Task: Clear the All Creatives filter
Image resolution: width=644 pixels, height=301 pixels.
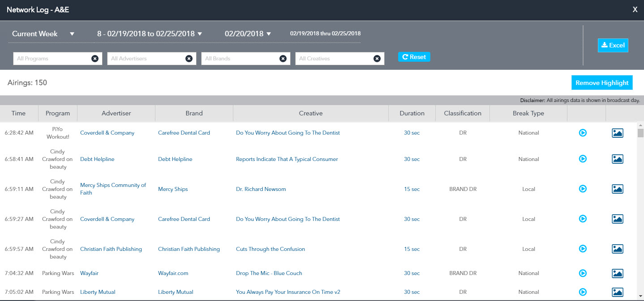Action: (377, 59)
